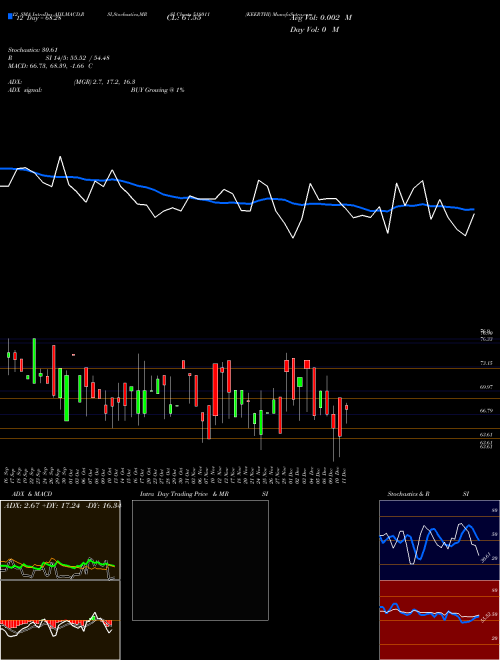Image resolution: width=500 pixels, height=660 pixels.
Task: Click the 'CL: 67.55' close price label
Action: coord(184,18)
